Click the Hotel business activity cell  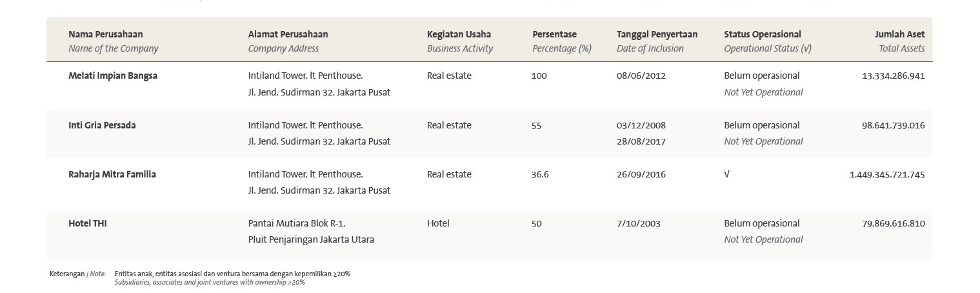pos(438,223)
